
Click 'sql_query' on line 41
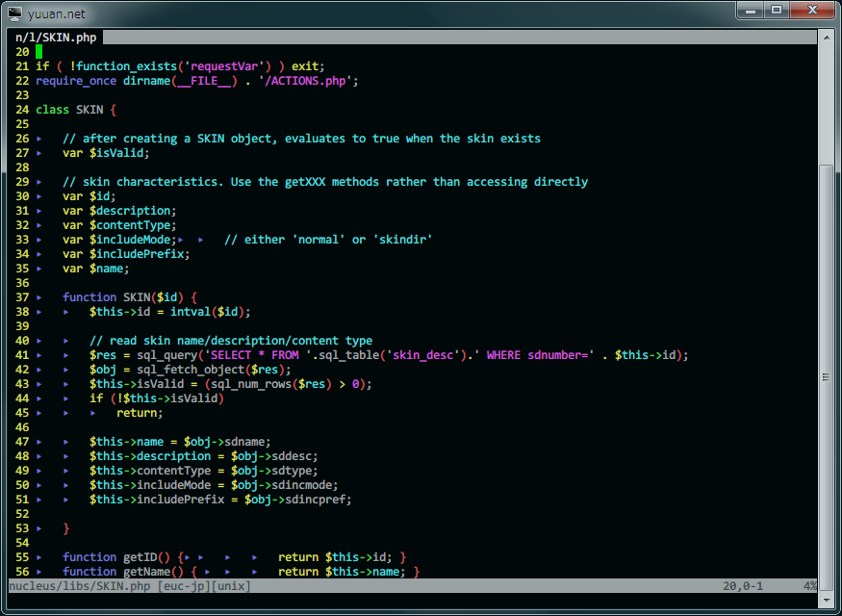pos(167,355)
